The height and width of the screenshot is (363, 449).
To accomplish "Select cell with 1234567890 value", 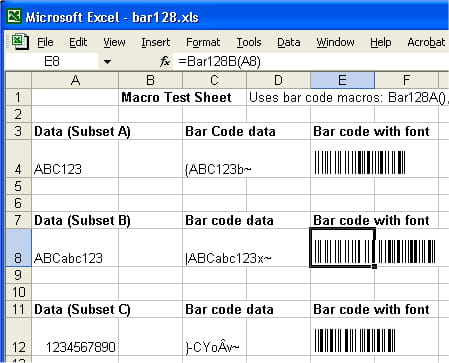I will pyautogui.click(x=75, y=337).
